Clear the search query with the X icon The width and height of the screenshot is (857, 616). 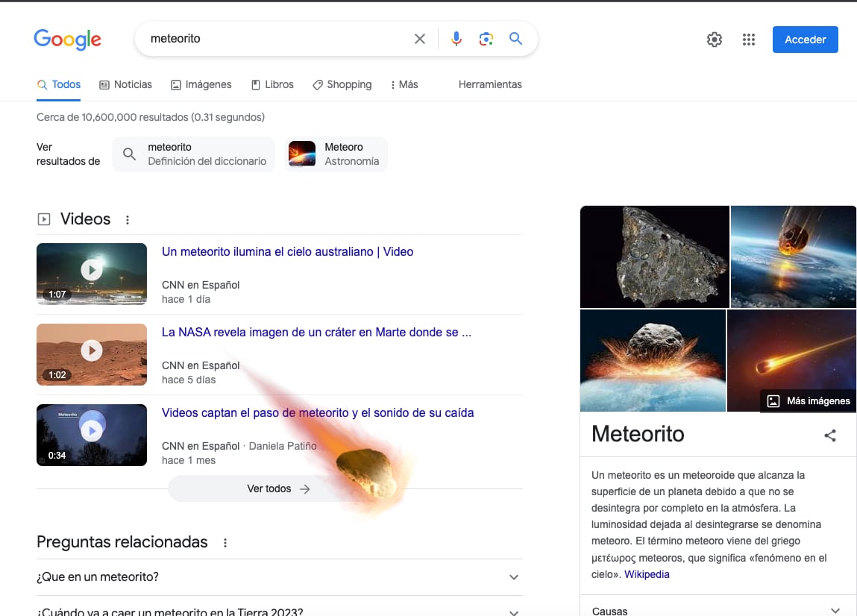point(419,38)
